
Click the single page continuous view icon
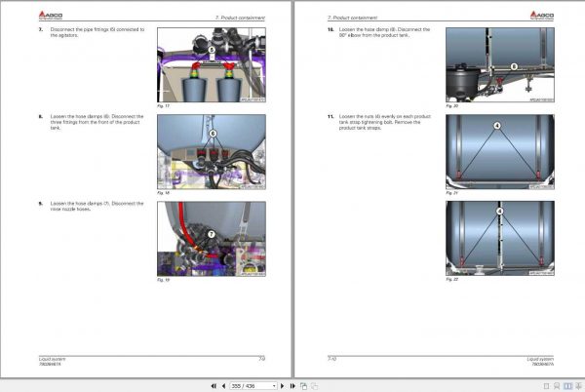(x=557, y=386)
